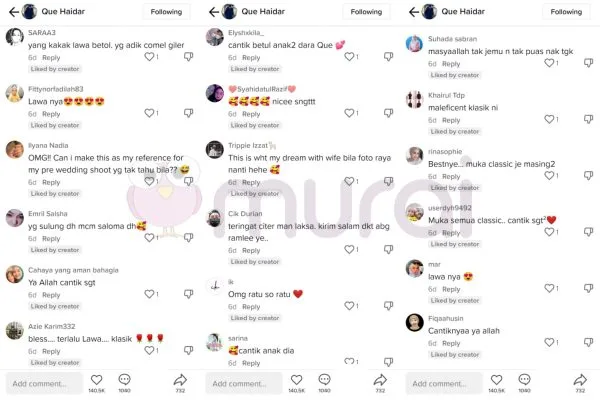This screenshot has height=400, width=600.
Task: Focus the Add comment field in the right panel
Action: pos(444,383)
